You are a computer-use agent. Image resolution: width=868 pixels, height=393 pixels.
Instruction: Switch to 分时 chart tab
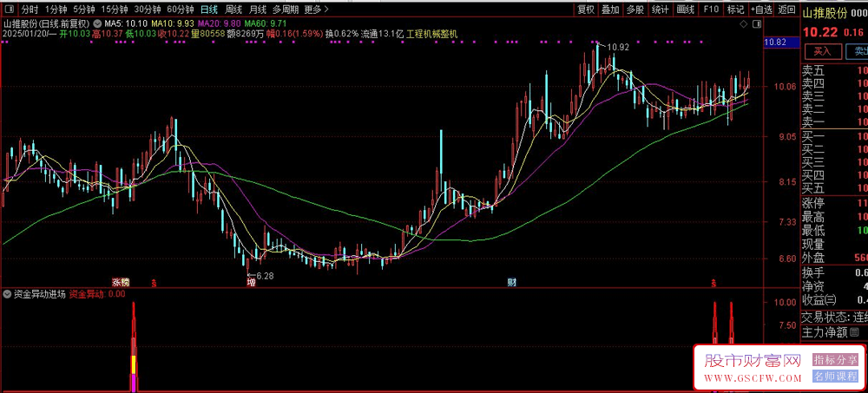tap(30, 10)
